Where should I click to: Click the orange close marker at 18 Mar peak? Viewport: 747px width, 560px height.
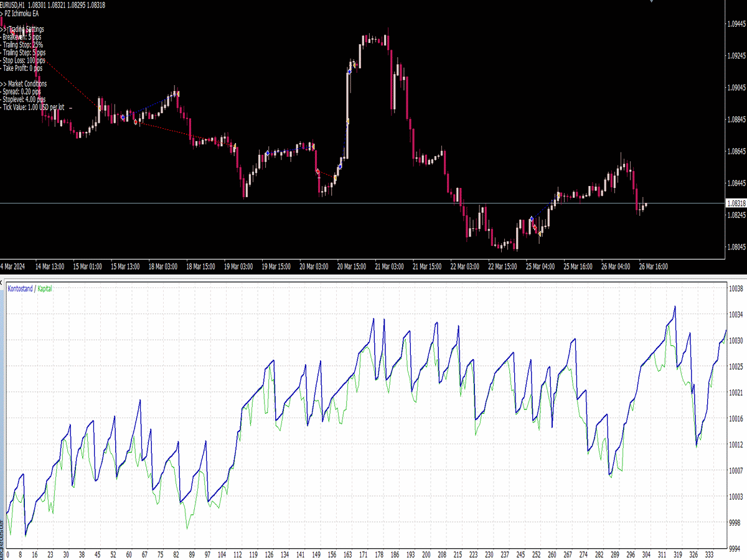[x=177, y=93]
